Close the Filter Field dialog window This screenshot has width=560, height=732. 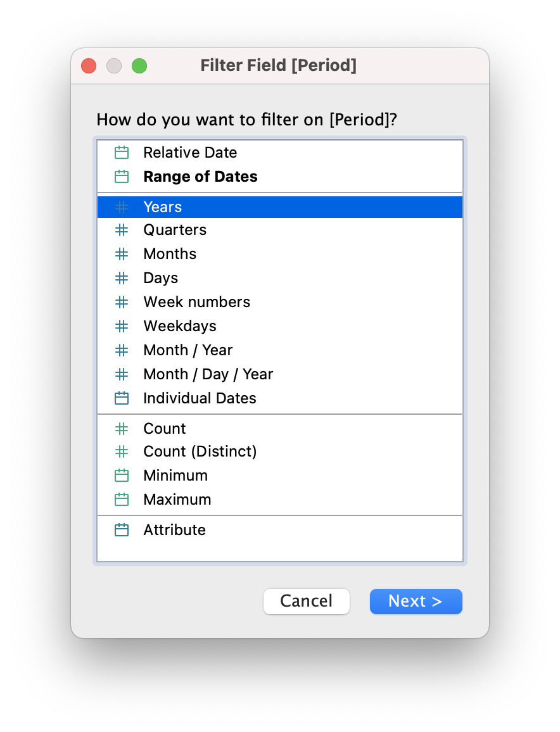[x=89, y=66]
